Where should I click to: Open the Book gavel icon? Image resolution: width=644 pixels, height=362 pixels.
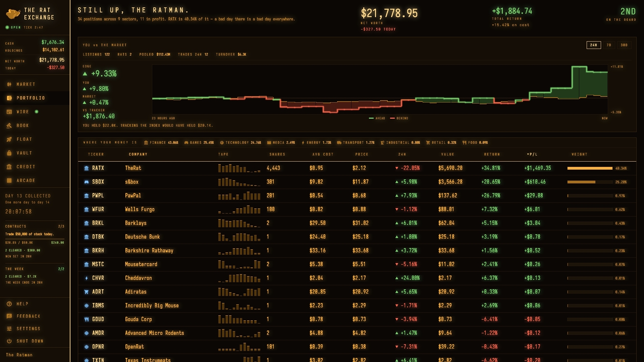coord(9,125)
